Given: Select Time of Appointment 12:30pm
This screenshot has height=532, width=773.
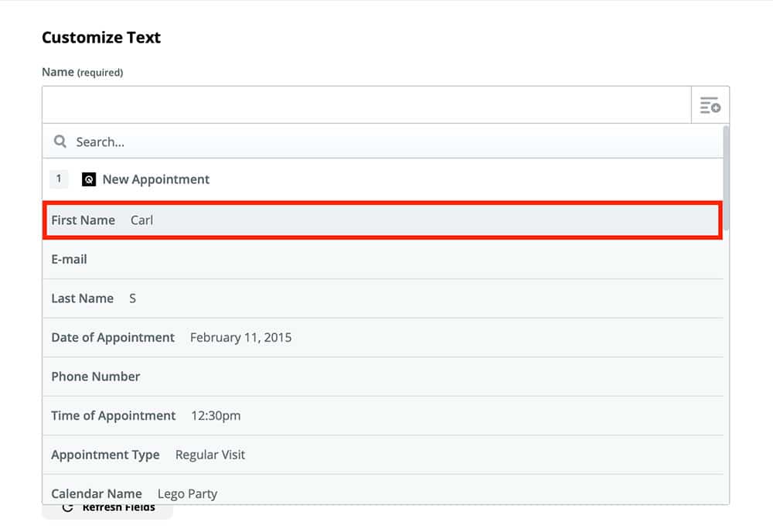Looking at the screenshot, I should coord(383,416).
